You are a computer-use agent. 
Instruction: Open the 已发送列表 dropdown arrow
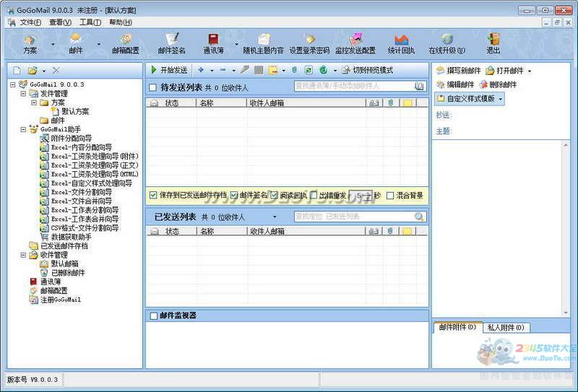point(275,217)
